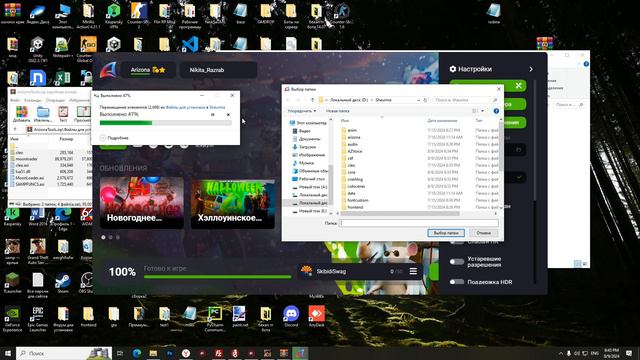Open Хэллоуинское update thumbnail
Screen dimensions: 640x360
coord(233,203)
